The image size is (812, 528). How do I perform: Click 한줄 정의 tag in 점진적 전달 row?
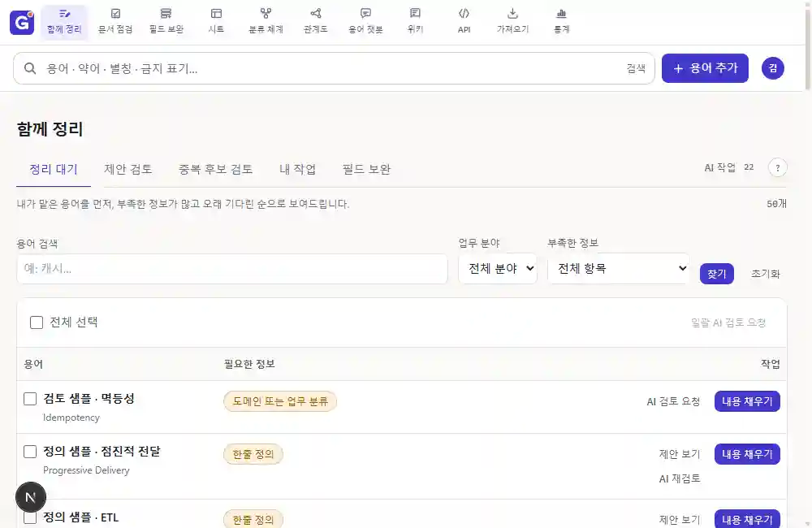tap(253, 454)
